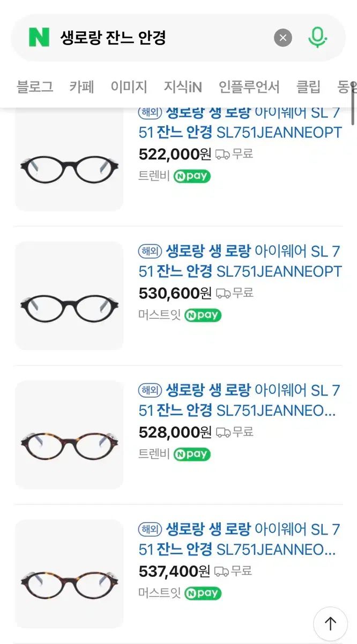Open product title link priced 522,000원
Screen dimensions: 357x644
pos(240,123)
